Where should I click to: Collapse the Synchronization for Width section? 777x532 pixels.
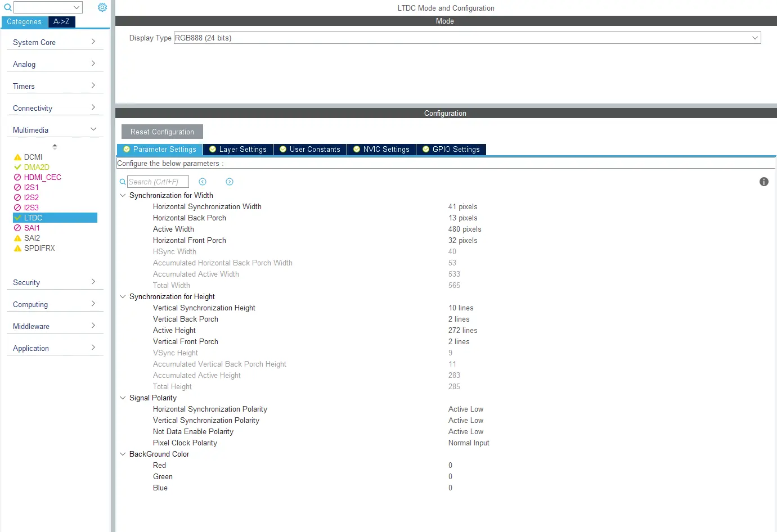[x=123, y=195]
